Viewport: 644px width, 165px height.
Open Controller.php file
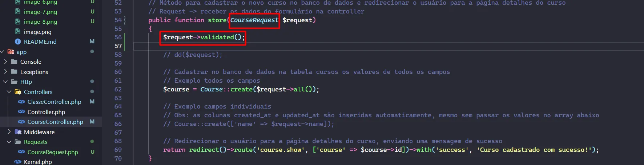[x=47, y=112]
